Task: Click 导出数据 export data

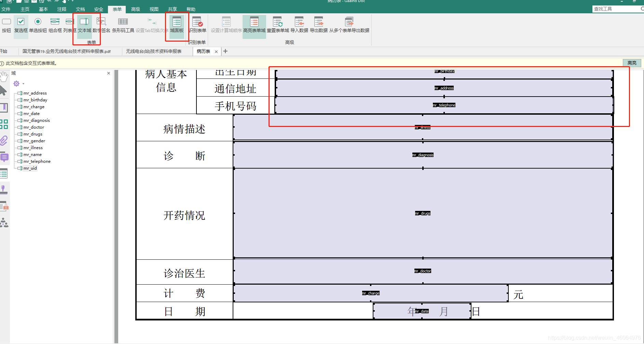Action: tap(319, 26)
